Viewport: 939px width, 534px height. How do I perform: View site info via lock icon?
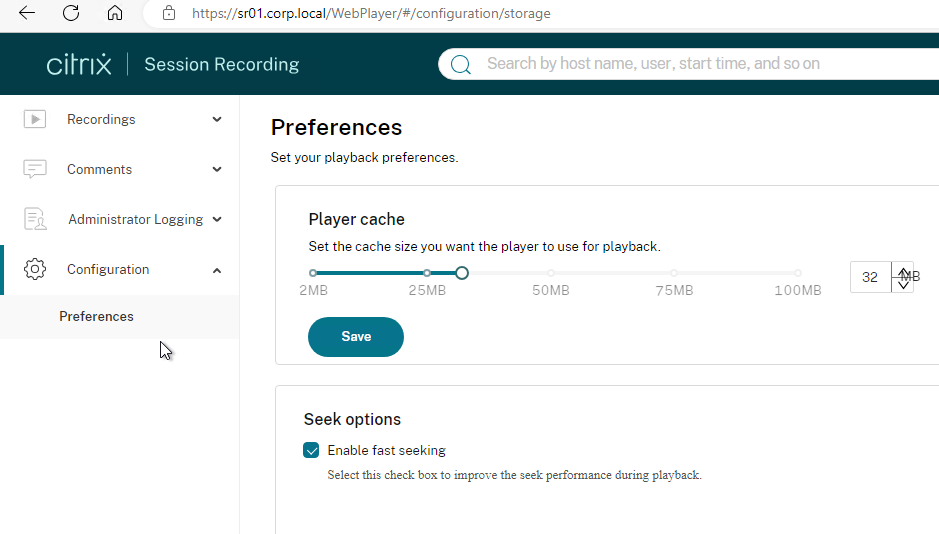[169, 13]
